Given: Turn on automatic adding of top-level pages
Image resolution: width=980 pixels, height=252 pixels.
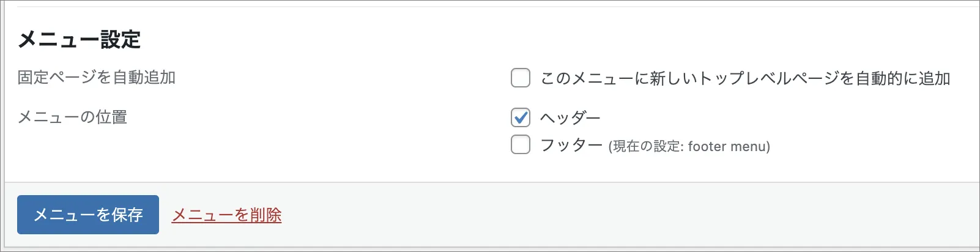Looking at the screenshot, I should point(521,78).
